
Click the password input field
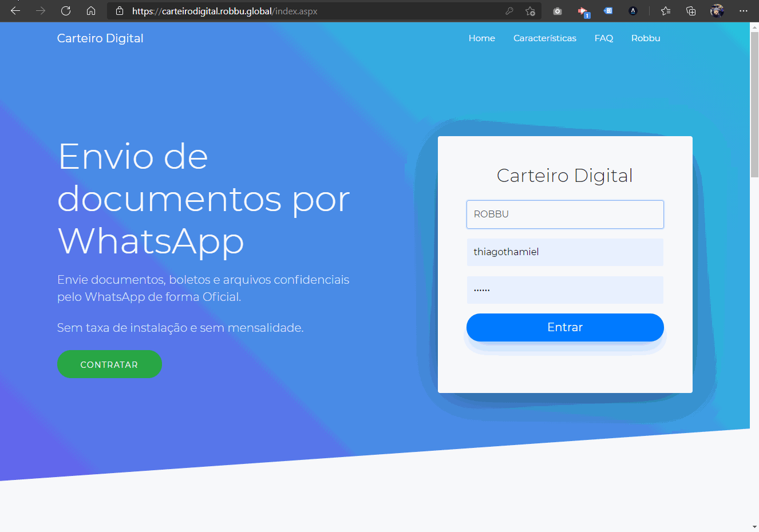coord(564,290)
